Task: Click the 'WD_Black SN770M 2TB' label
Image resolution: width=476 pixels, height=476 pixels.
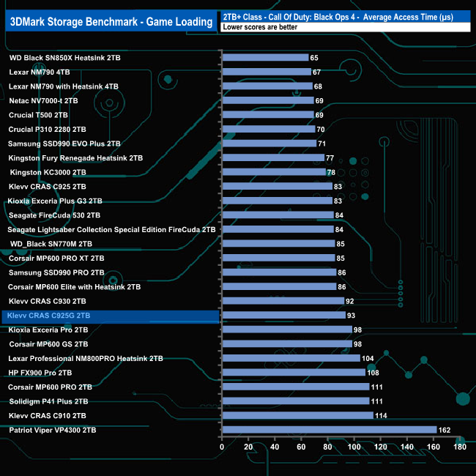Action: [x=51, y=244]
